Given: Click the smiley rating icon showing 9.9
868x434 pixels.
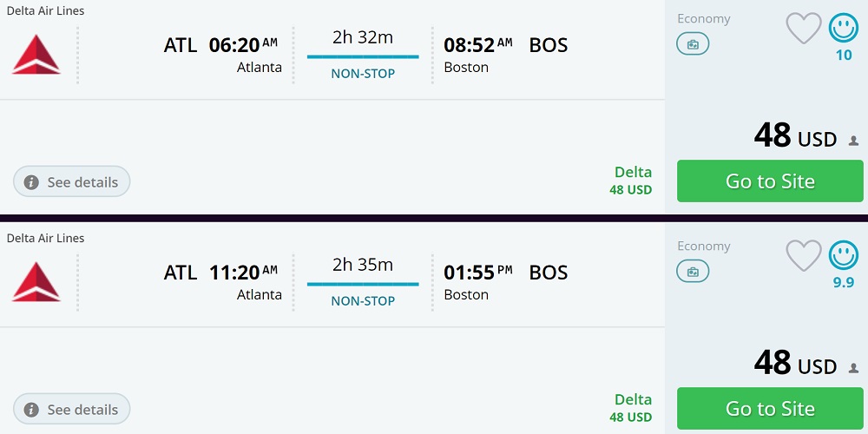Looking at the screenshot, I should tap(843, 256).
